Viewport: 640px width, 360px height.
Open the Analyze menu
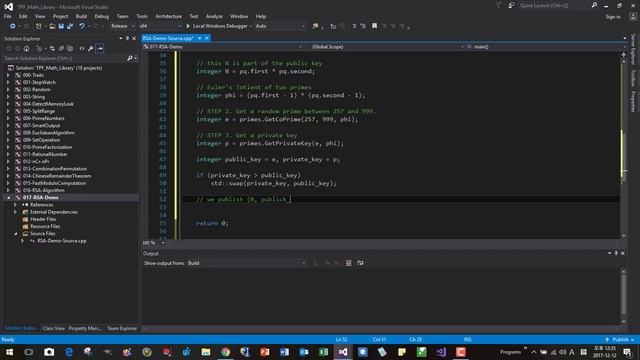(x=214, y=16)
